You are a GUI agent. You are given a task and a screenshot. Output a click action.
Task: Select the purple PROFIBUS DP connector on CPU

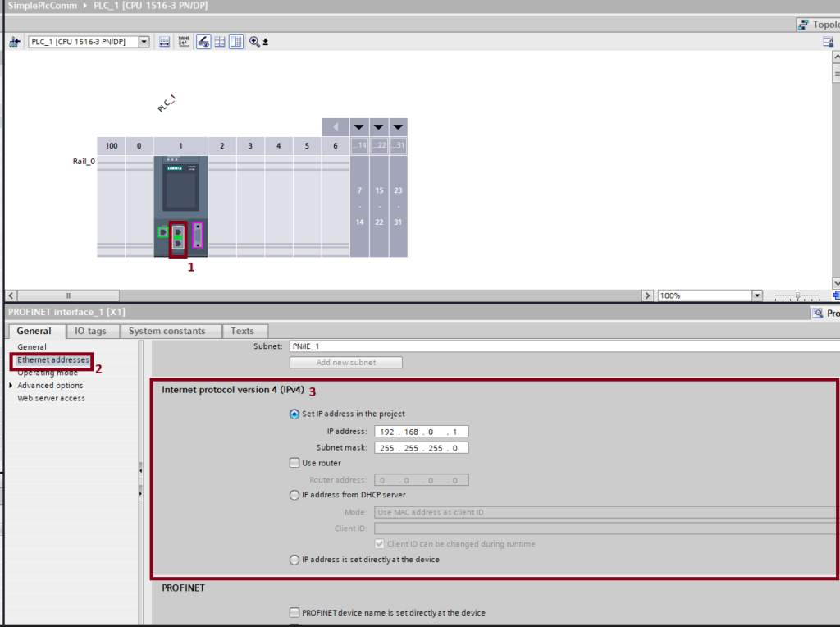[x=197, y=236]
